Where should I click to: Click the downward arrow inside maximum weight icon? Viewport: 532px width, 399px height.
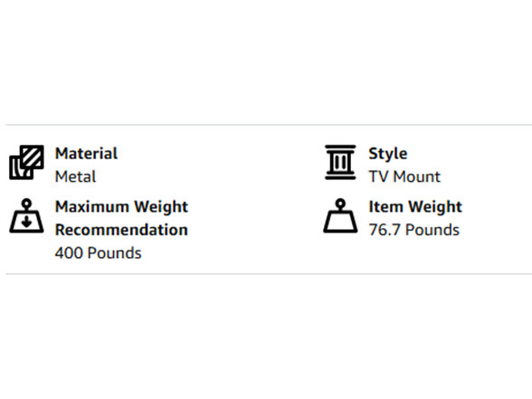pos(26,222)
